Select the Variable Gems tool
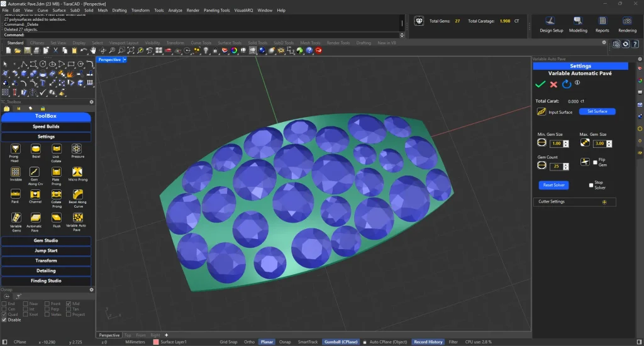 [x=15, y=217]
